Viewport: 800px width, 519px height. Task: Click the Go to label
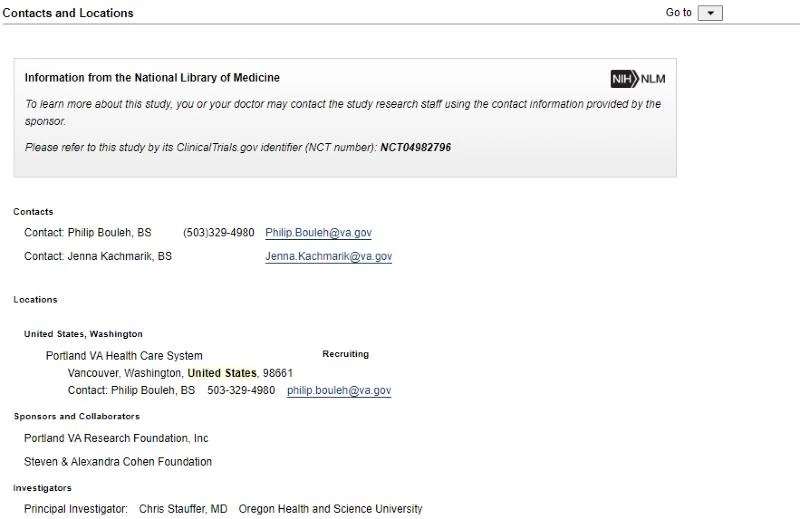tap(679, 12)
